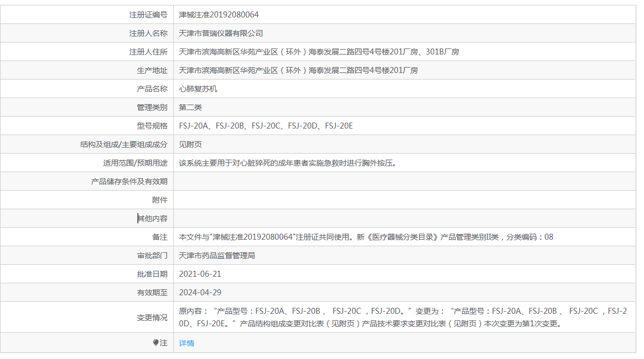644x359 pixels.
Task: Click the 注册证编号 label
Action: tap(148, 15)
